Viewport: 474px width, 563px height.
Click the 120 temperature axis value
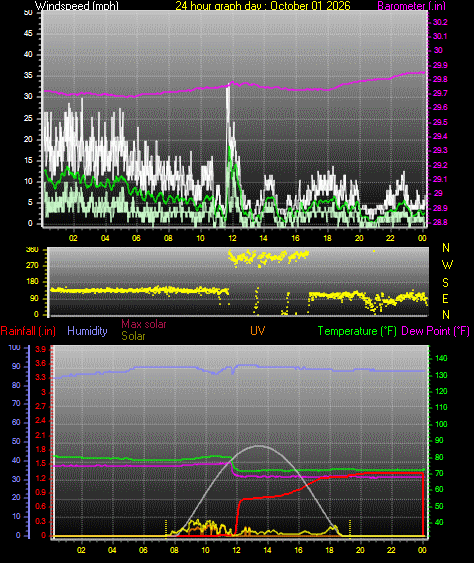(x=441, y=391)
